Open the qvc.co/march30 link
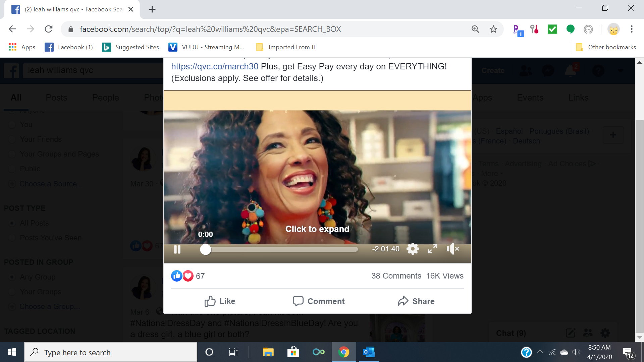The image size is (644, 362). 214,66
